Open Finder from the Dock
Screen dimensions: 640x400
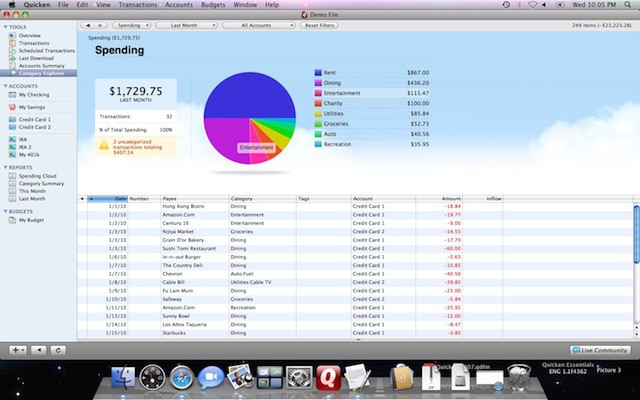(123, 378)
